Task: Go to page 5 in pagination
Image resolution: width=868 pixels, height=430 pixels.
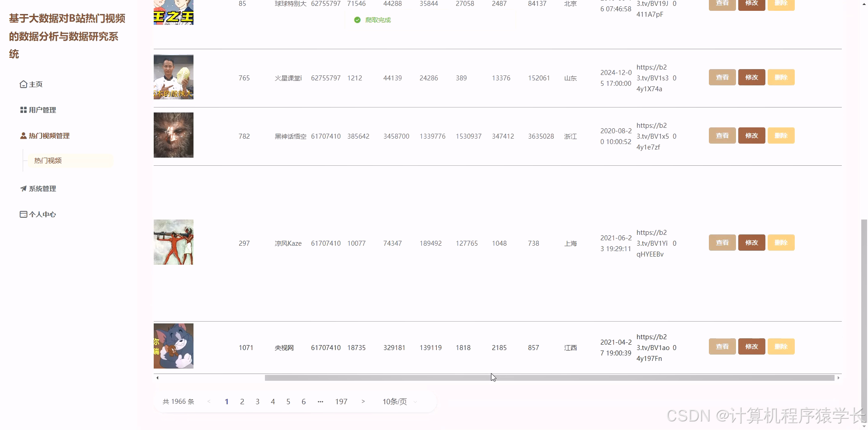Action: (x=288, y=402)
